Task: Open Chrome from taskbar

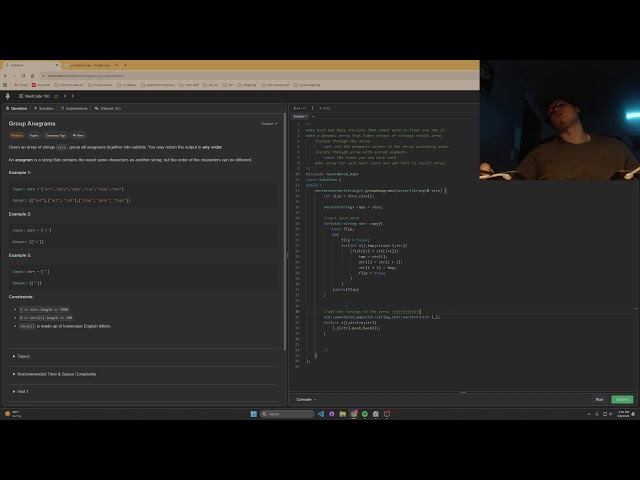Action: point(353,414)
